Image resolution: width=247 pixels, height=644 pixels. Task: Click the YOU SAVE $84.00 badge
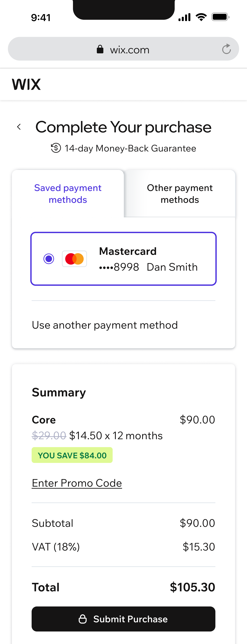click(x=72, y=455)
